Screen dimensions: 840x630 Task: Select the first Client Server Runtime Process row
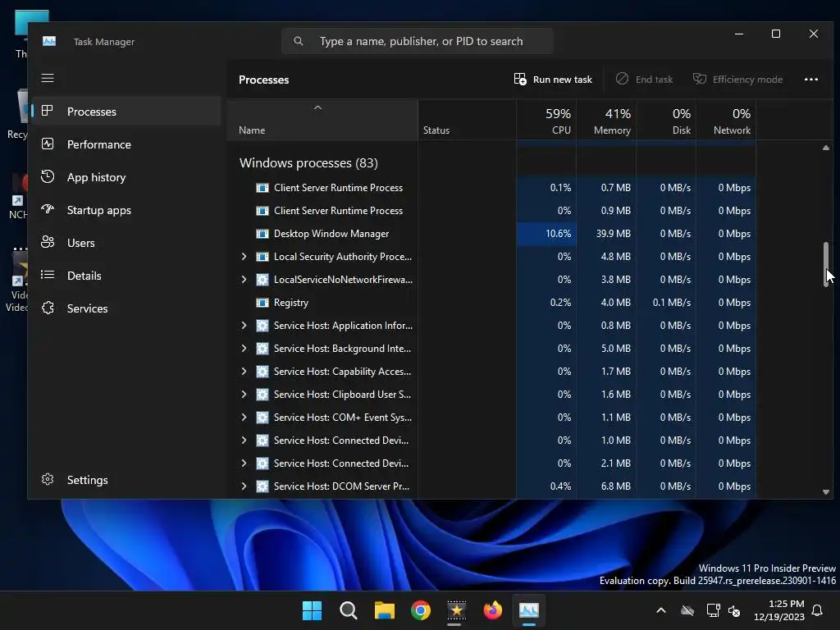tap(492, 188)
